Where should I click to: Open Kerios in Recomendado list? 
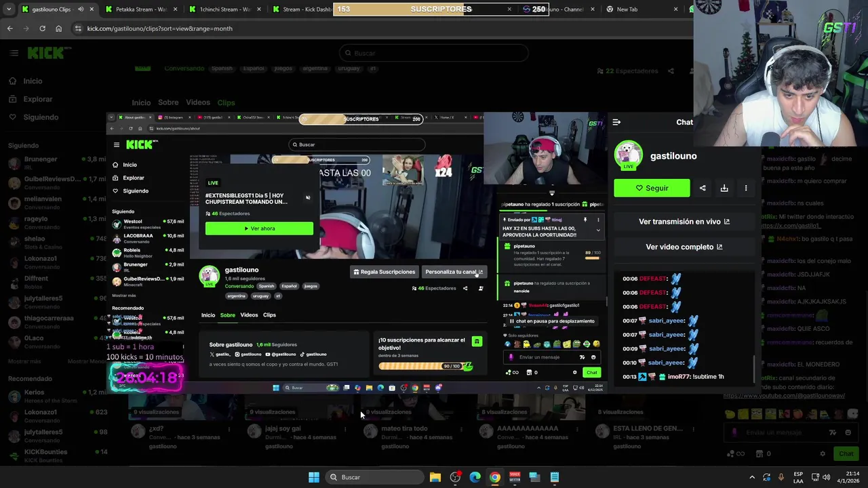pos(58,396)
